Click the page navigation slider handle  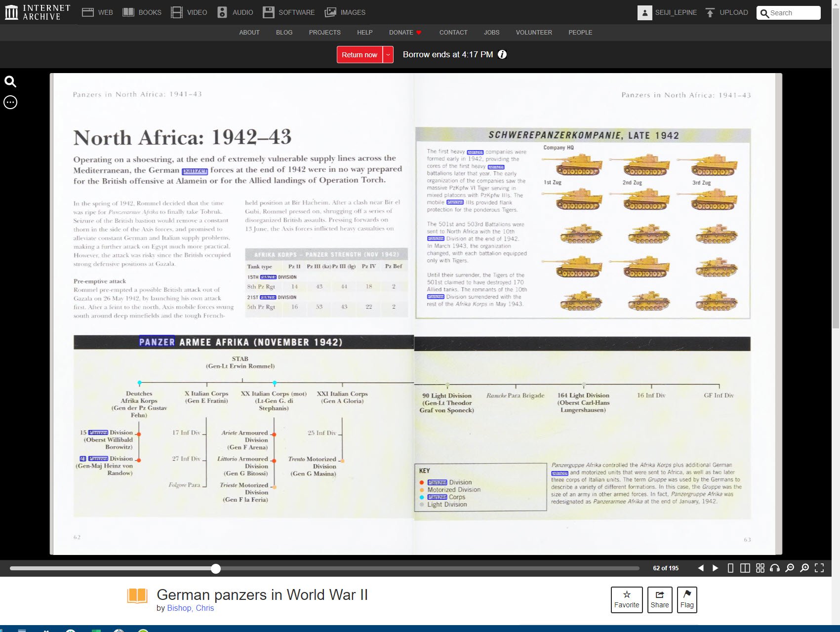click(216, 569)
